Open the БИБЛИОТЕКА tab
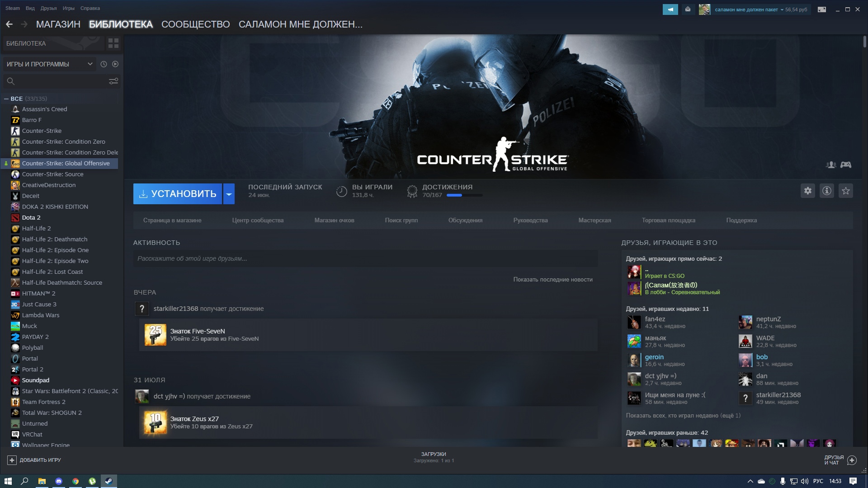 121,24
